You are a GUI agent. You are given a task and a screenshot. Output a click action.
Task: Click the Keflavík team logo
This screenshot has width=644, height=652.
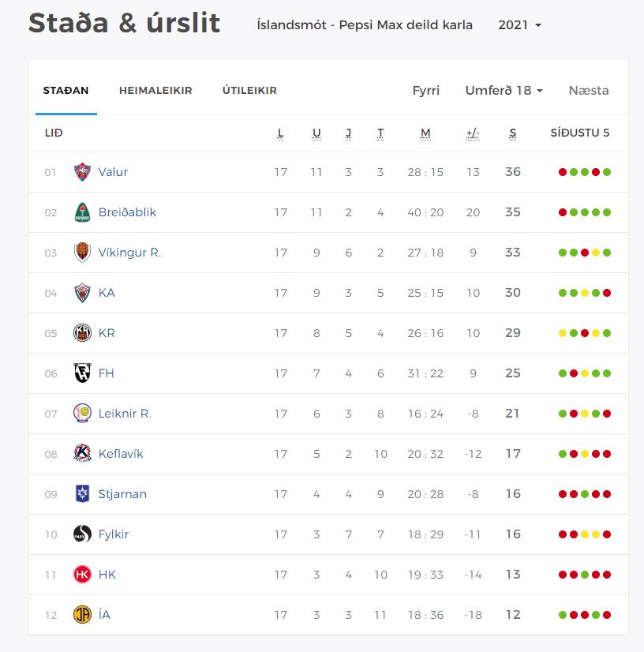[82, 454]
